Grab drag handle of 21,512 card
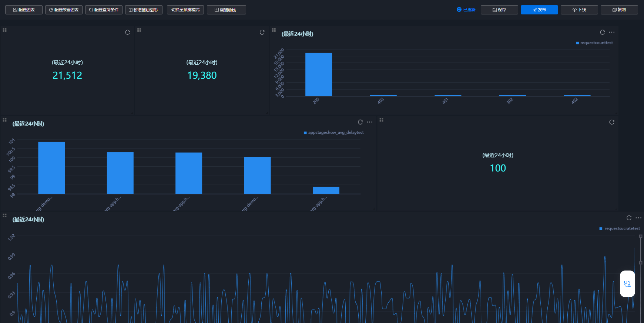The image size is (644, 323). (x=5, y=30)
